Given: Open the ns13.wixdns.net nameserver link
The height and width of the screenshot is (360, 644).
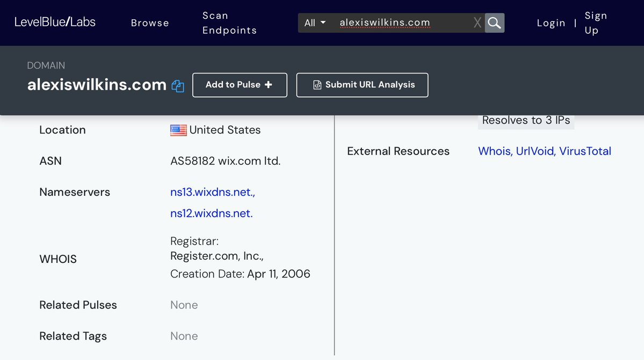Looking at the screenshot, I should click(212, 192).
